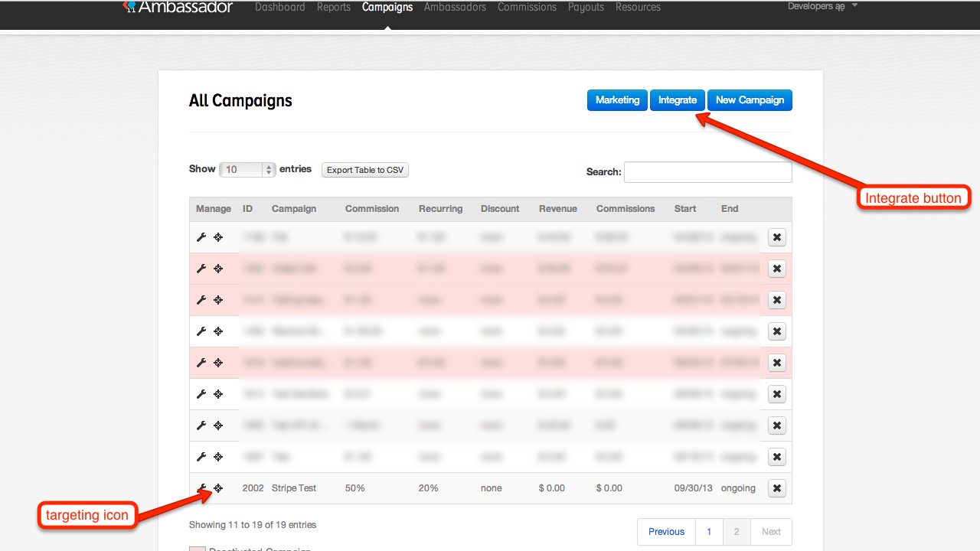Click the X button in the fifth table row
The height and width of the screenshot is (551, 980).
[x=776, y=363]
